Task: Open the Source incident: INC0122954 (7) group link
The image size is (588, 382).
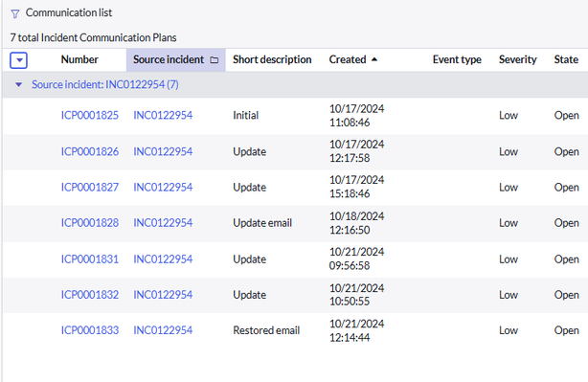Action: [105, 84]
